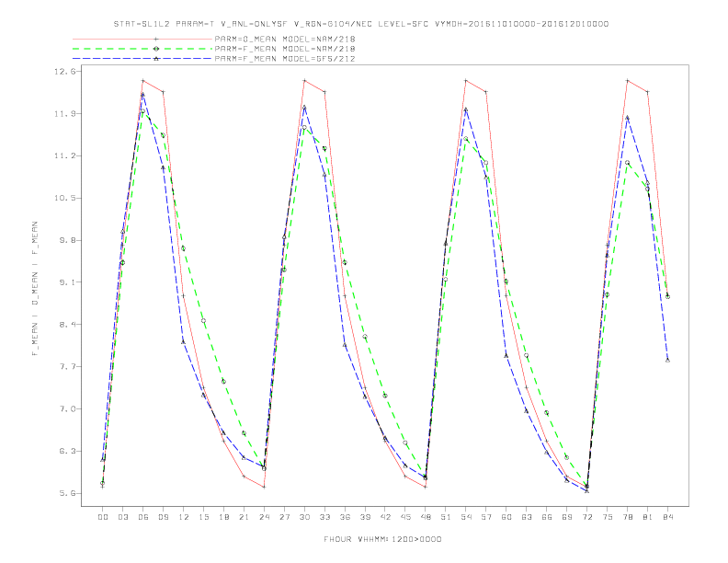Viewport: 728px width, 563px height.
Task: Click the solid red legend line sample
Action: pos(142,39)
